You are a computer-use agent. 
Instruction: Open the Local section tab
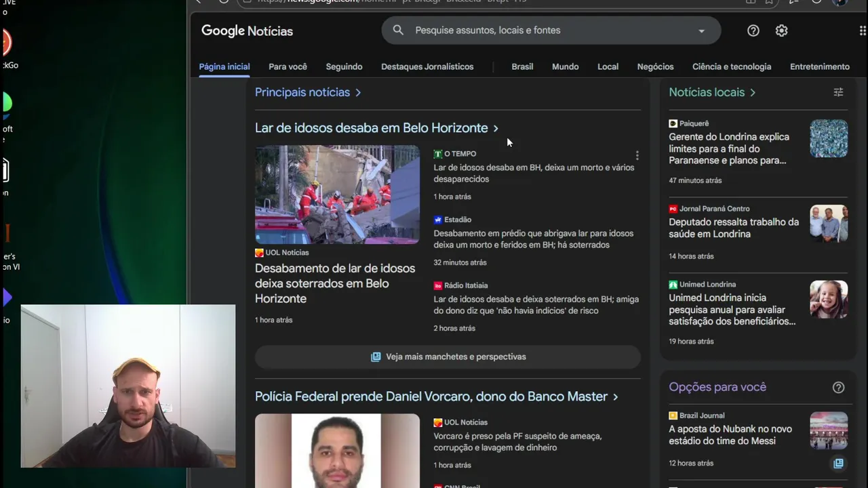pyautogui.click(x=608, y=66)
